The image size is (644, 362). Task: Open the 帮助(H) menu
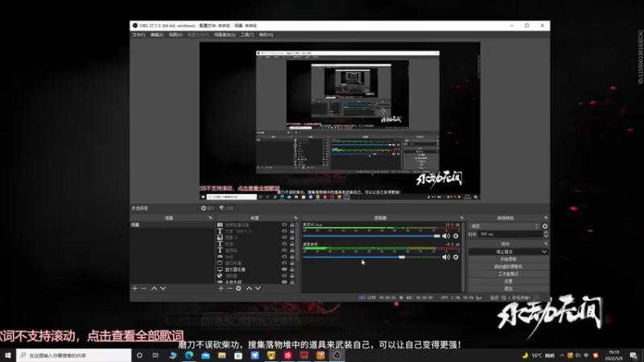point(266,35)
